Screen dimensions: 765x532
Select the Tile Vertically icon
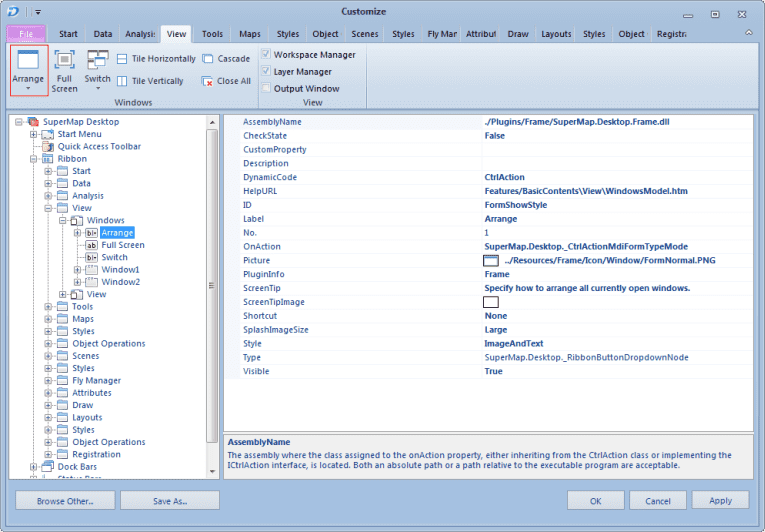(x=122, y=81)
